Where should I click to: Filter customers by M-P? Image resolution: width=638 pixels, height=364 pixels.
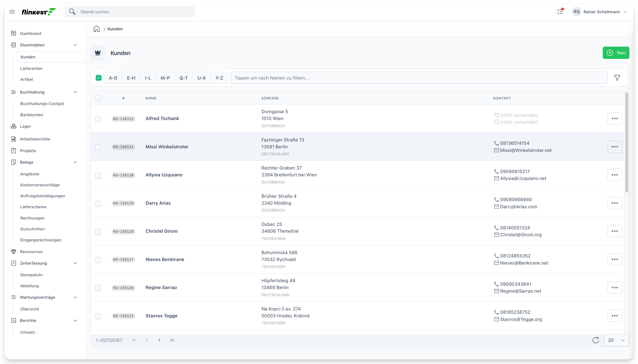click(x=165, y=78)
